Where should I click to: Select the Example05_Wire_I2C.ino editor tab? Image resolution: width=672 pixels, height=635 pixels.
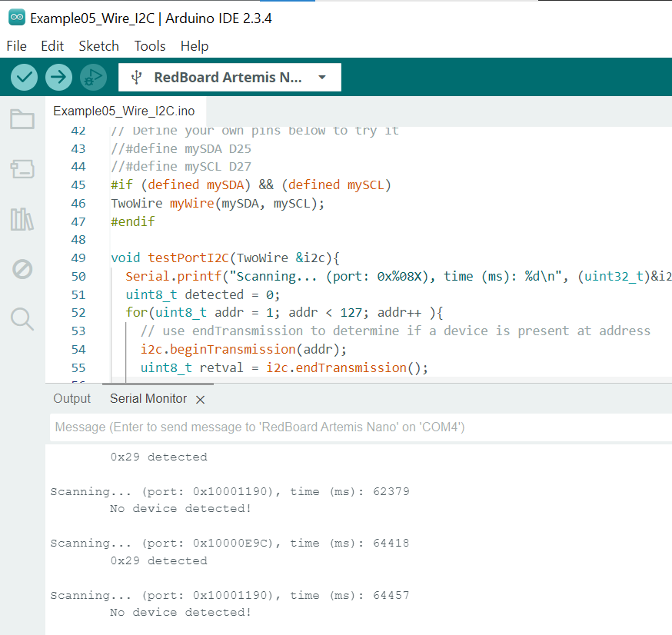124,111
